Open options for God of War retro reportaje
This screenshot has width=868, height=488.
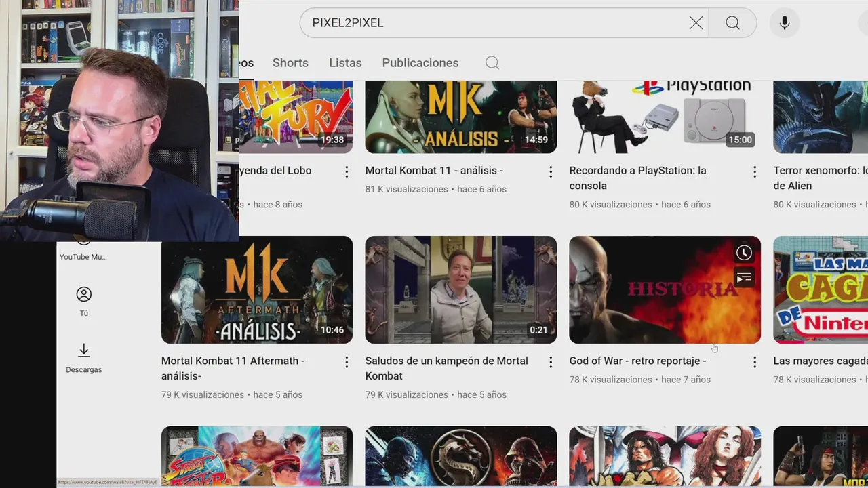(755, 363)
